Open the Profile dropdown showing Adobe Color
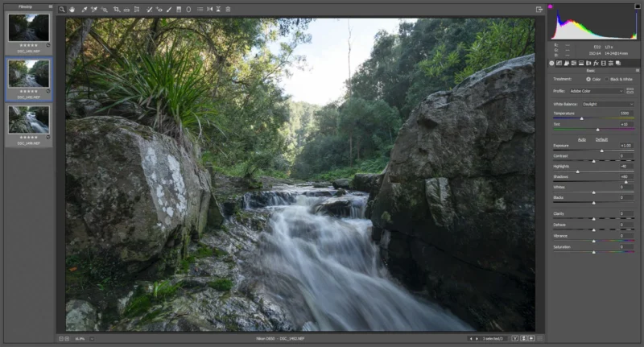644x347 pixels. [596, 91]
